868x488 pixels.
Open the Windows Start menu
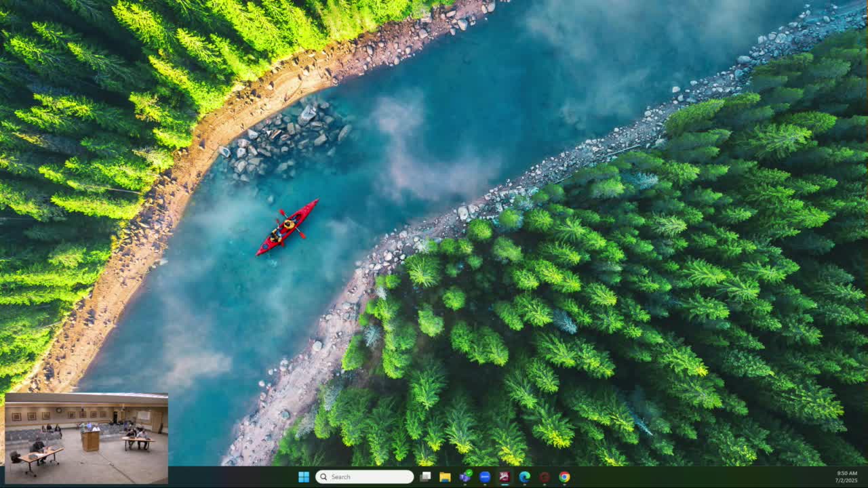pos(304,476)
